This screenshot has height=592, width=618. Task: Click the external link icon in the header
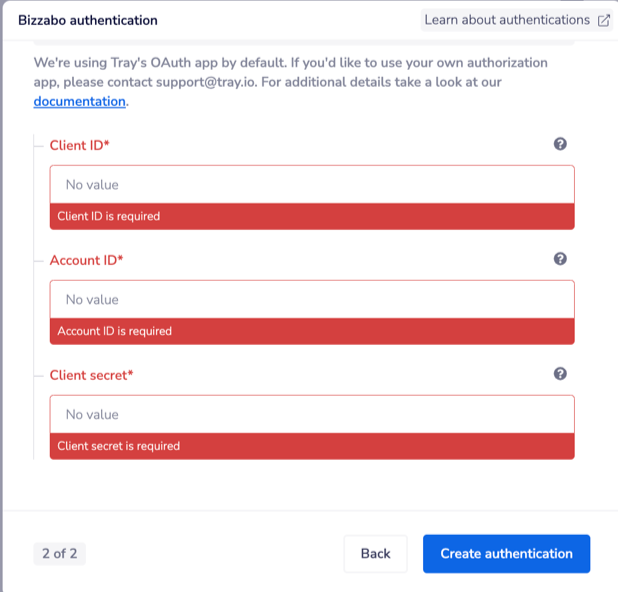click(603, 20)
